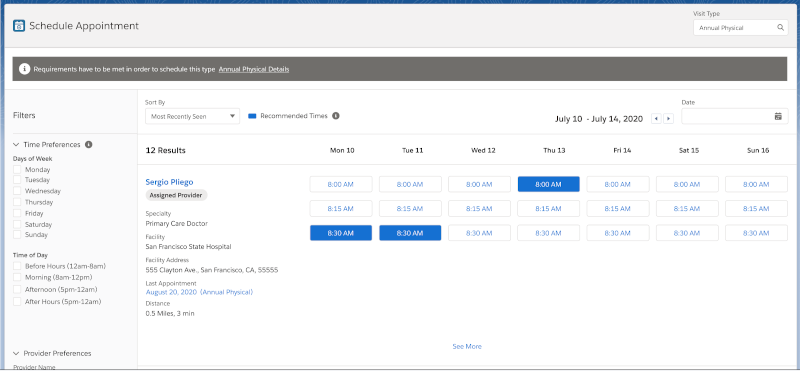Enable Afternoon (5pm-12am) filter
This screenshot has height=371, width=800.
[17, 289]
